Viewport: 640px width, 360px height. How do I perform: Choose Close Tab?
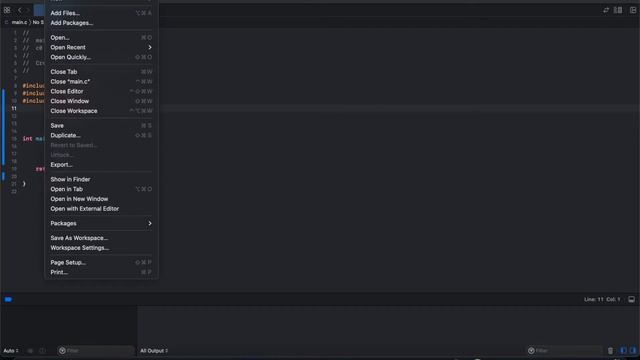tap(101, 72)
